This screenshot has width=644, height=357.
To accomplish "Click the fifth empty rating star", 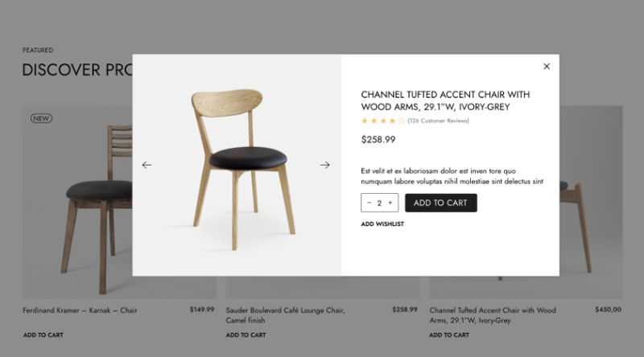I will tap(402, 121).
